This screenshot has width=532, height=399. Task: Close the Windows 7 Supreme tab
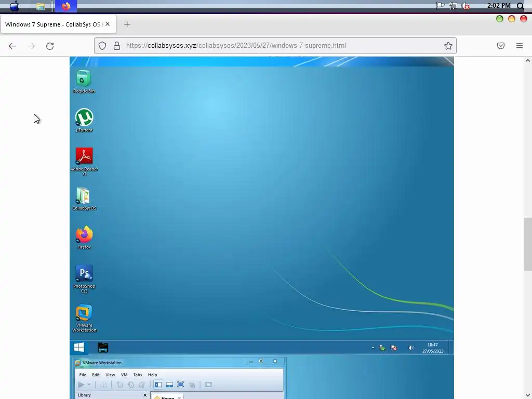point(108,24)
